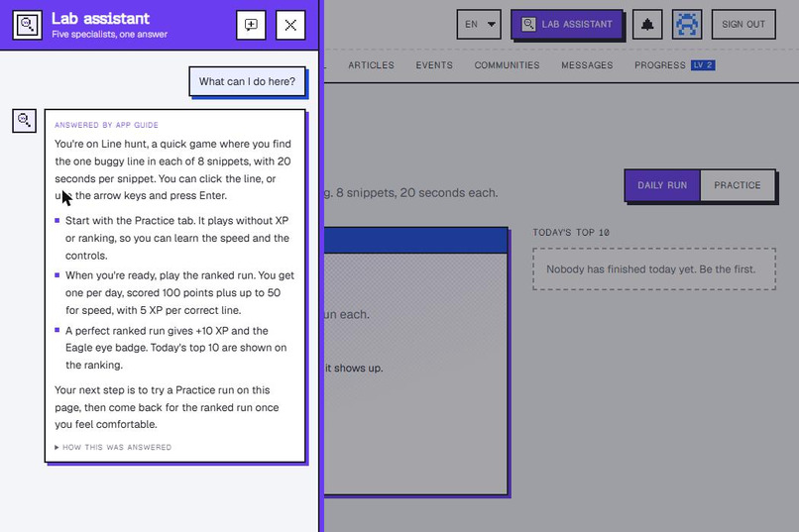The width and height of the screenshot is (799, 532).
Task: Click the Answered by App Guide label
Action: point(106,125)
